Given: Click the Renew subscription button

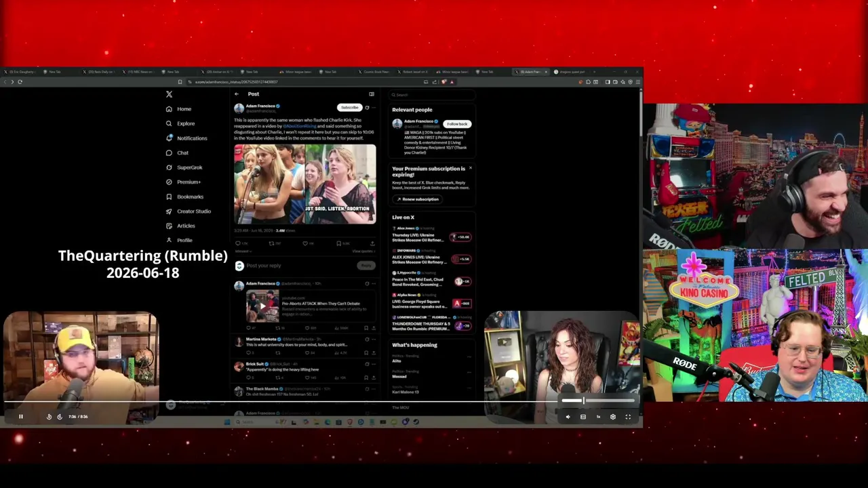Looking at the screenshot, I should tap(418, 199).
